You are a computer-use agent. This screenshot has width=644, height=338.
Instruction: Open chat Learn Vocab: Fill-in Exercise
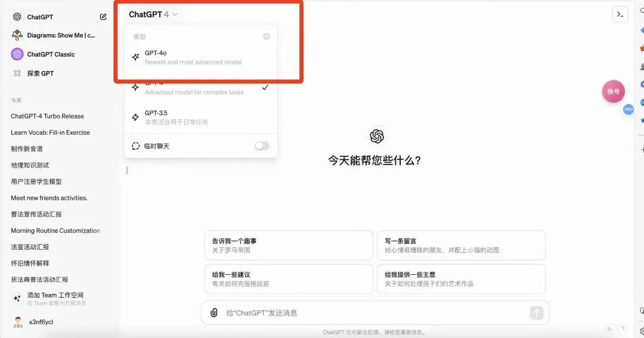50,133
